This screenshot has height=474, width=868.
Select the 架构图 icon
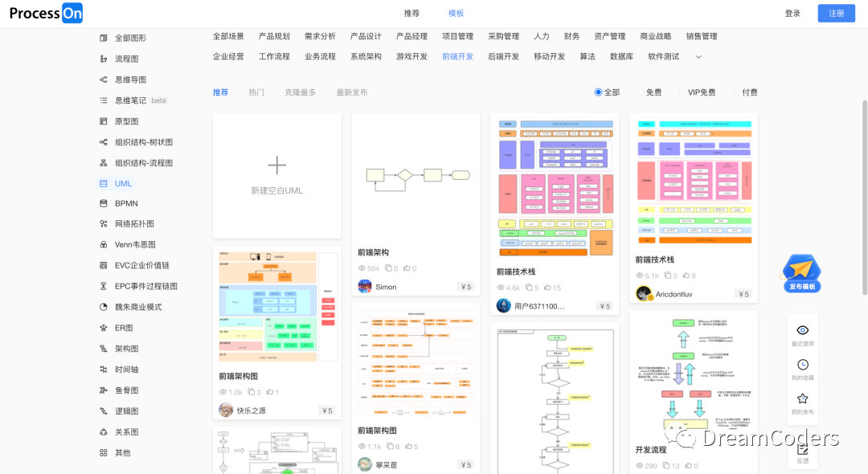pos(104,349)
